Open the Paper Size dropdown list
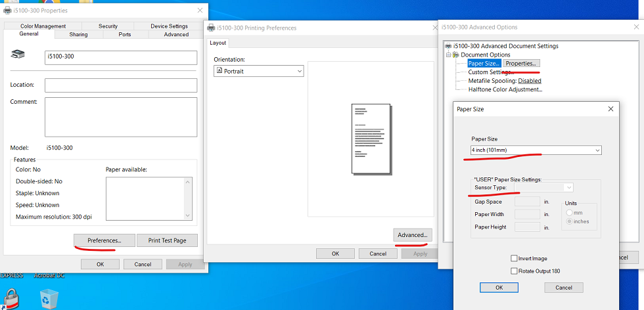The image size is (644, 310). point(536,150)
